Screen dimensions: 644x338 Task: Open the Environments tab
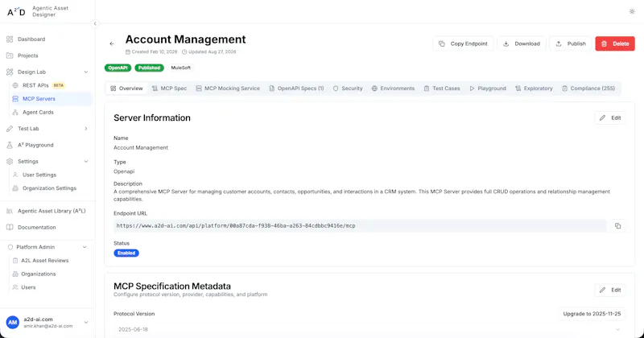pos(393,89)
